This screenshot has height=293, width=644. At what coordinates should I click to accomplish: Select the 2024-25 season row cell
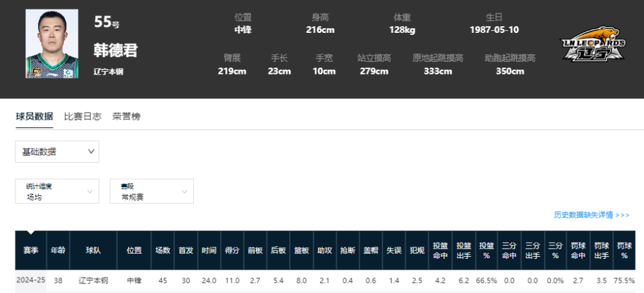(x=31, y=280)
